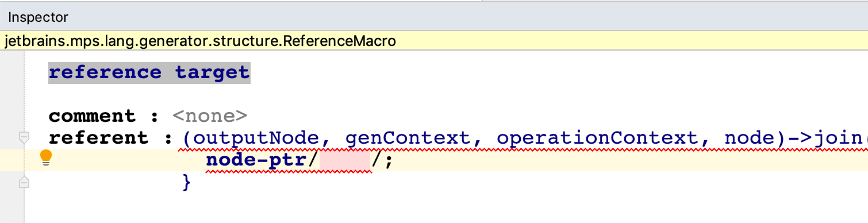Select the Inspector panel tab

pos(38,17)
